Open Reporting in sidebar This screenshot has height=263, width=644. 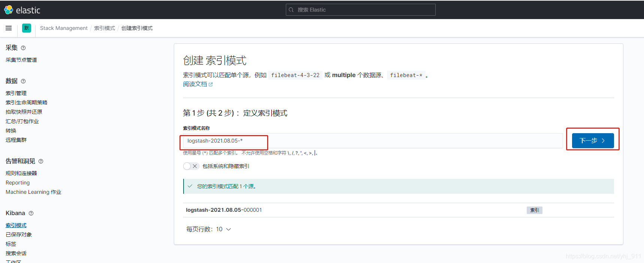coord(18,183)
